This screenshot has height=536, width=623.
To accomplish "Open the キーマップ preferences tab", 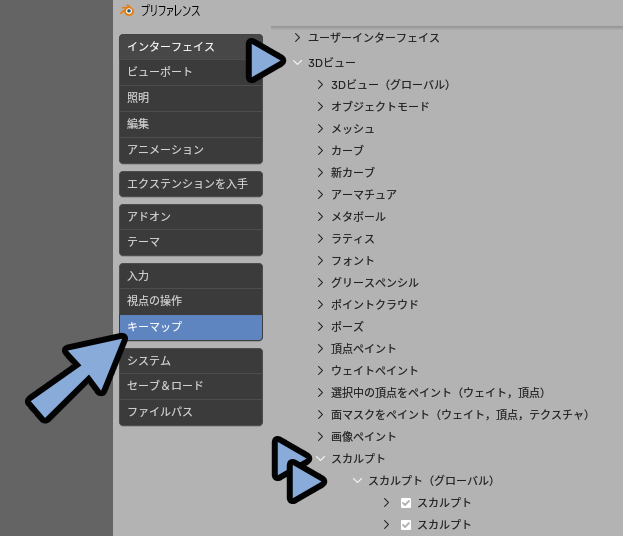I will pos(190,327).
